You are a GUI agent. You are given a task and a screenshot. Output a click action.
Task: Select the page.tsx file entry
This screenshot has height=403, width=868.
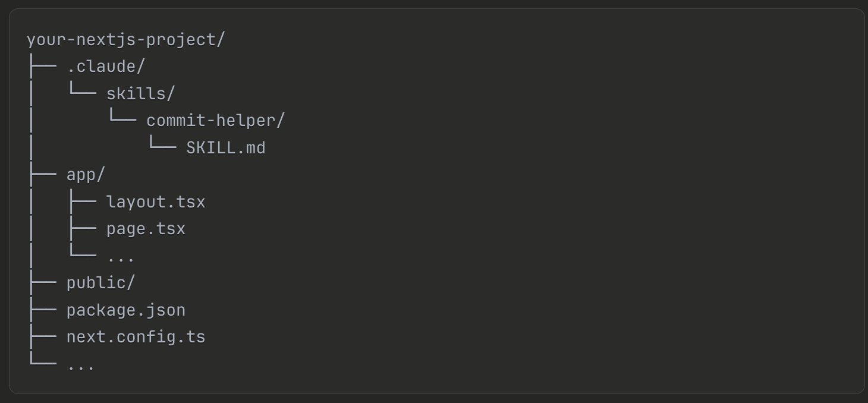[x=146, y=229]
